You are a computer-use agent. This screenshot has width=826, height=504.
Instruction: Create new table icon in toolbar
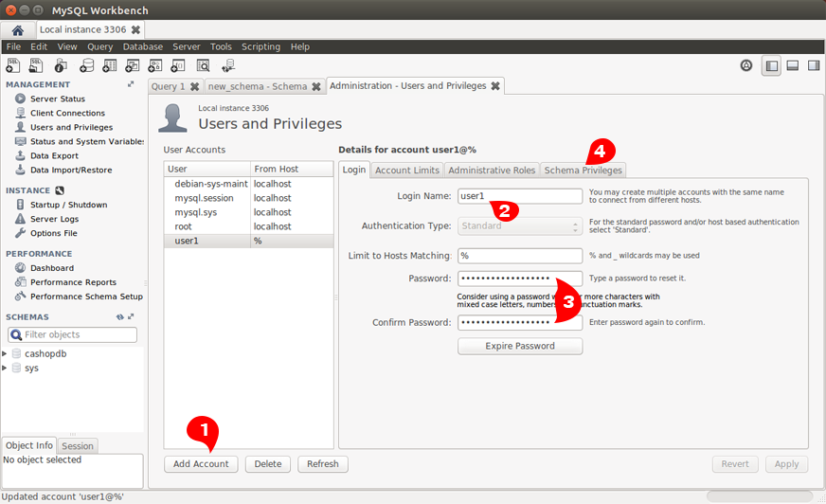point(110,65)
